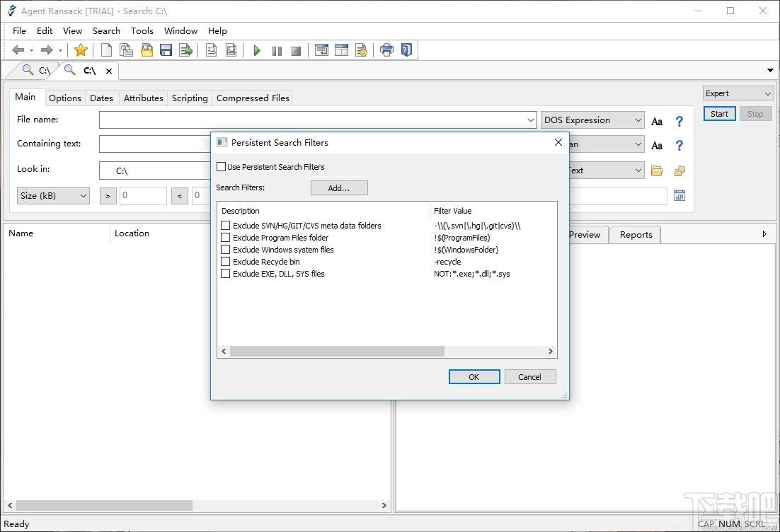Click the new search from current icon
780x532 pixels.
click(127, 50)
